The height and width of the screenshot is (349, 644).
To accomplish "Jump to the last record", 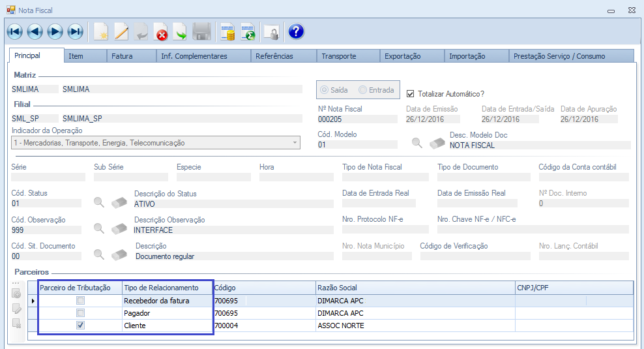I will coord(76,31).
